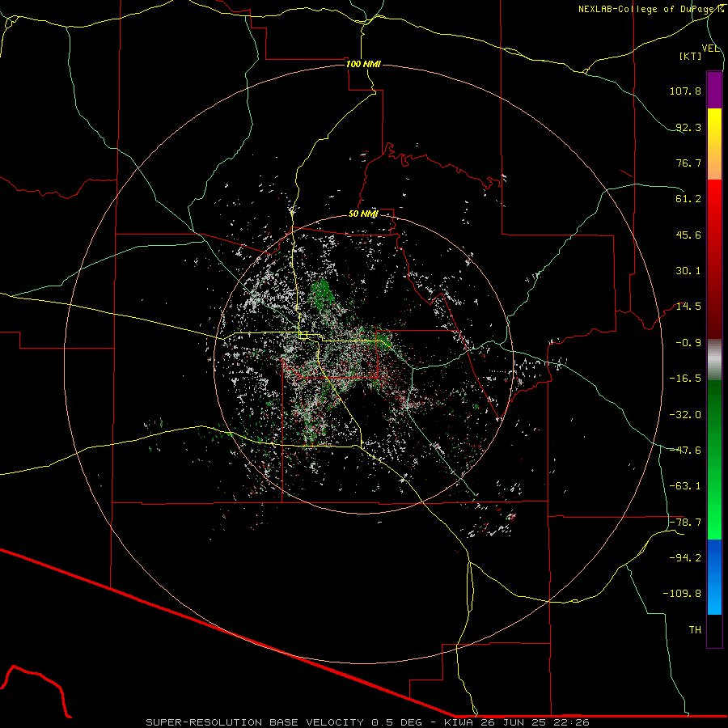The image size is (728, 728).
Task: Click the NEXLAB-College of DuPage credit text
Action: click(650, 9)
